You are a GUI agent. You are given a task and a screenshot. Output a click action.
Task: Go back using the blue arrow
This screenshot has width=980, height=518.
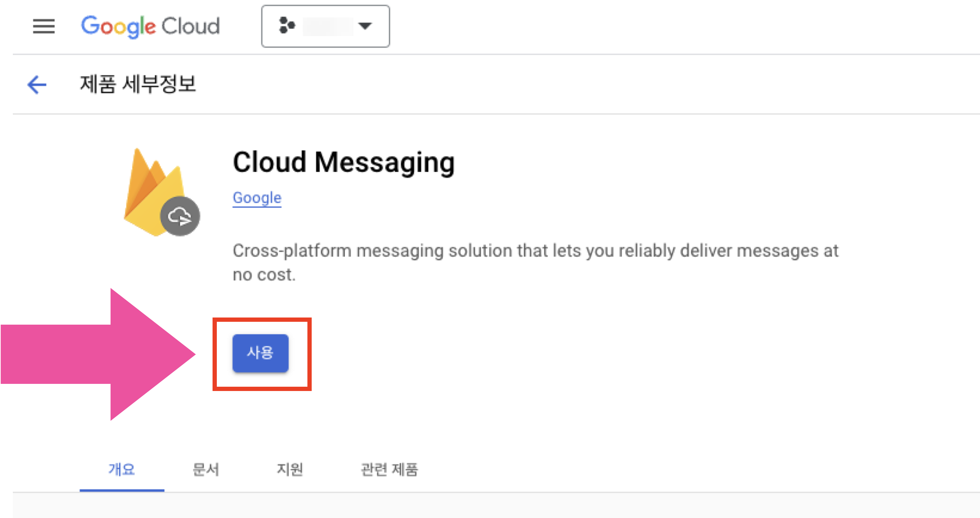pyautogui.click(x=37, y=84)
